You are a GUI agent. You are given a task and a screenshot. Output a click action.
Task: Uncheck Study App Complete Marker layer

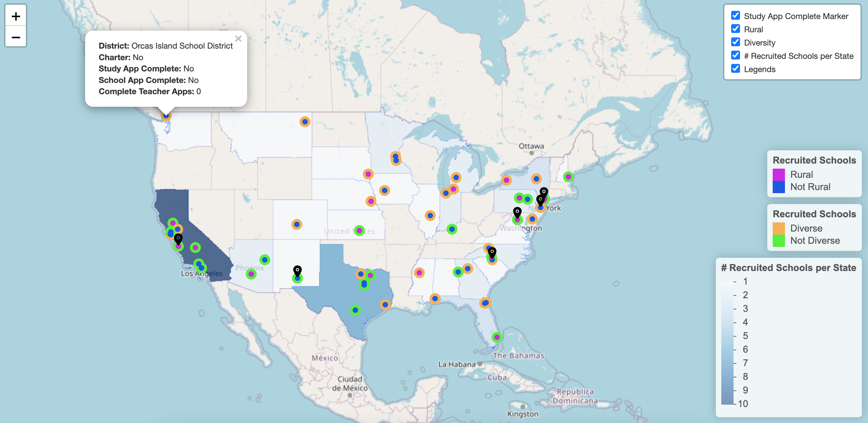click(x=736, y=16)
